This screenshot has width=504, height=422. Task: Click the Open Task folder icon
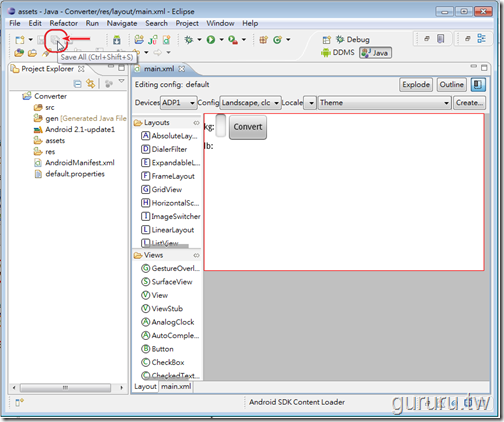click(32, 53)
